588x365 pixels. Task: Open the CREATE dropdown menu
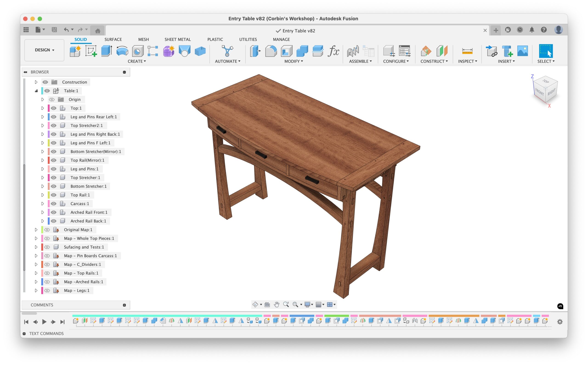(x=137, y=61)
